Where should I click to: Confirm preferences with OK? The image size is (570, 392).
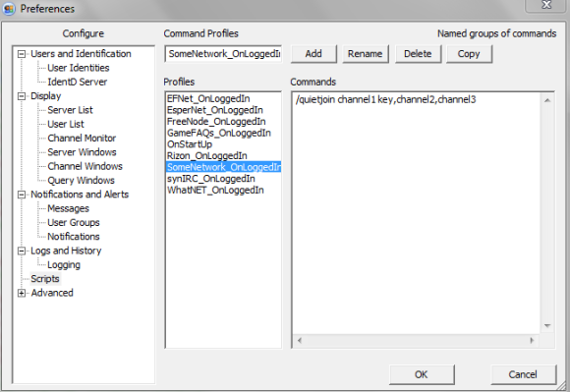tap(422, 374)
